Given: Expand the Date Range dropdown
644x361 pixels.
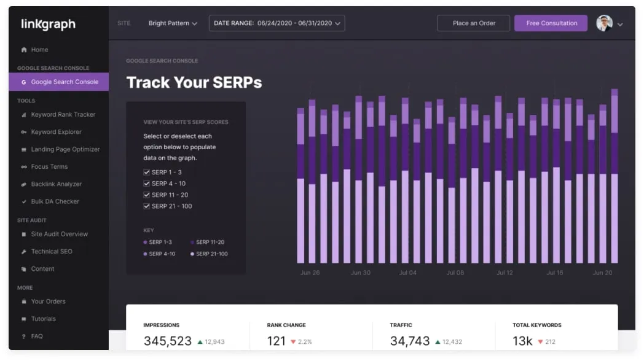Looking at the screenshot, I should (x=277, y=23).
